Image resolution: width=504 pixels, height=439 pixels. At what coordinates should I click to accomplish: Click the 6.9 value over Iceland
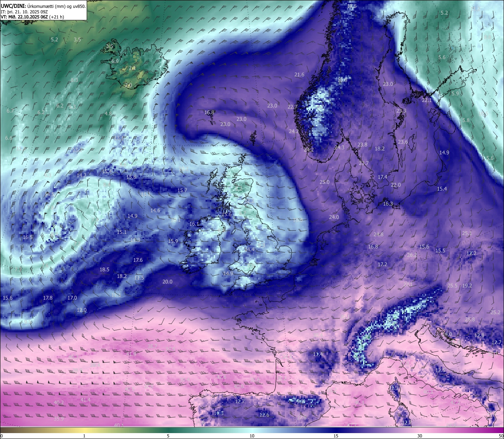coord(115,61)
